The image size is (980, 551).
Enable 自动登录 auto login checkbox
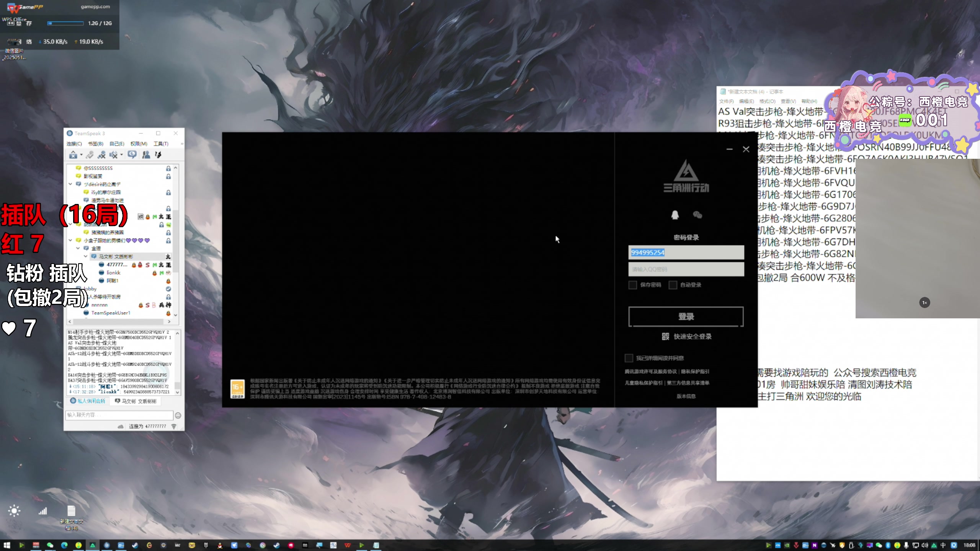click(673, 285)
